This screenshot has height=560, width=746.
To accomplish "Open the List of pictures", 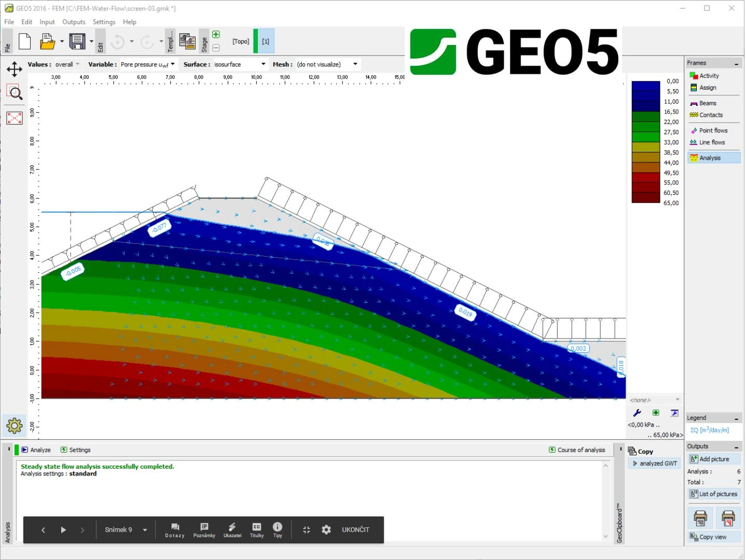I will 714,494.
